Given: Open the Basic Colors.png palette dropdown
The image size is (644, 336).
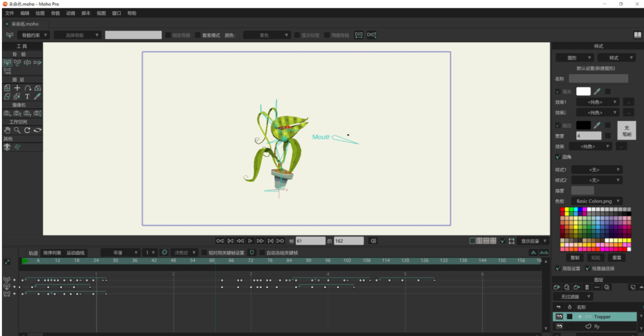Looking at the screenshot, I should coord(597,201).
